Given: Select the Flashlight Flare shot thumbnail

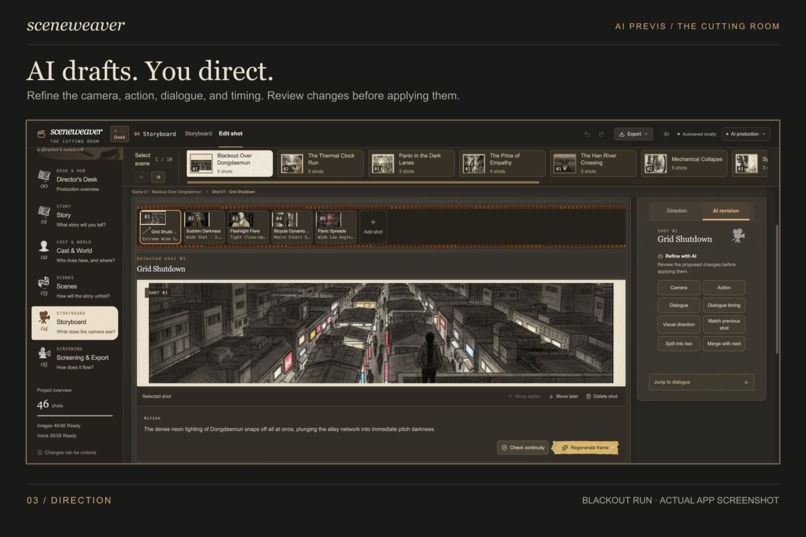Looking at the screenshot, I should (x=247, y=226).
